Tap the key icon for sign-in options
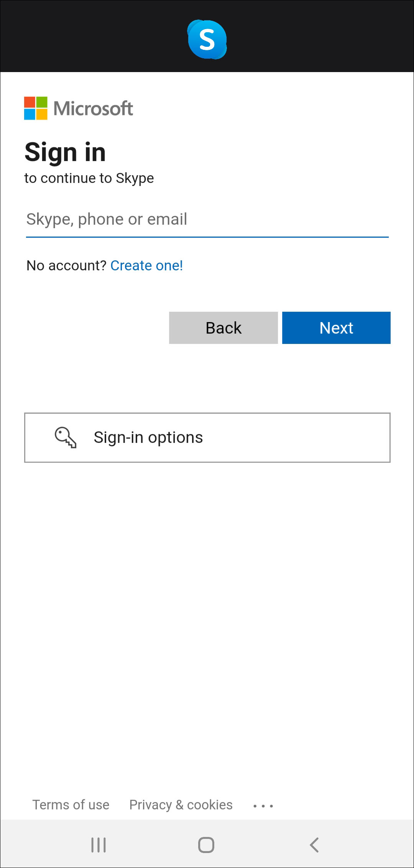 [66, 437]
